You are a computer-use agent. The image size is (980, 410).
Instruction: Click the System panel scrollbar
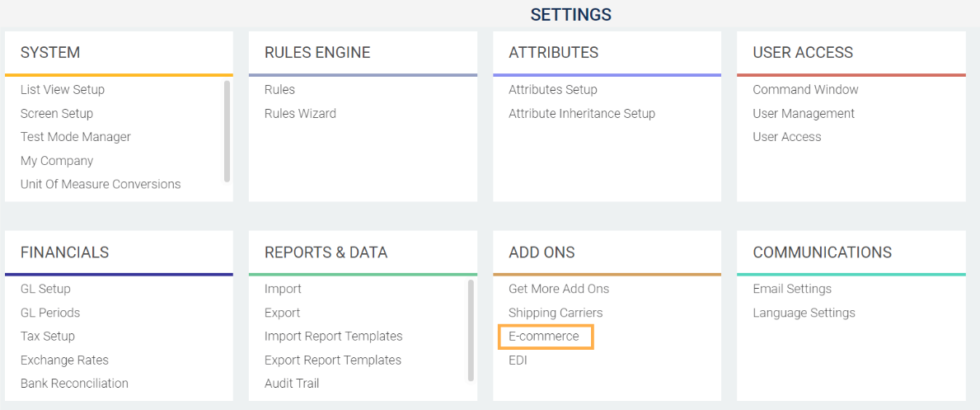227,130
